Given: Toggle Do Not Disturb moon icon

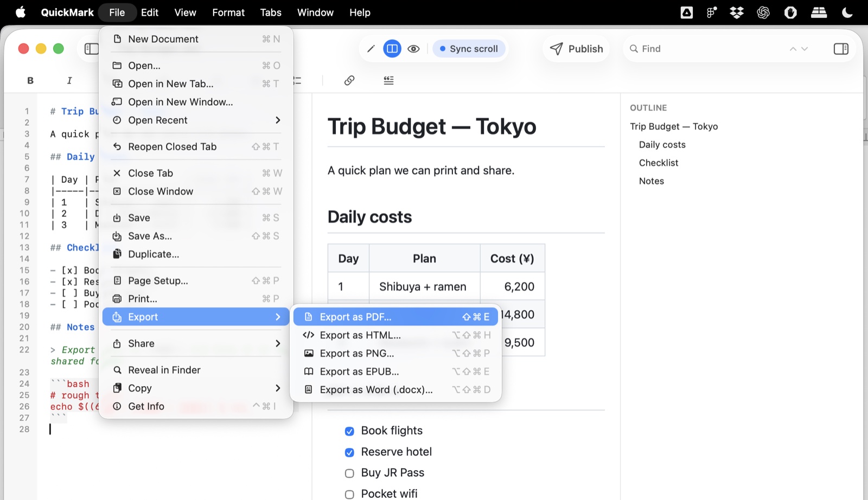Looking at the screenshot, I should (x=847, y=12).
